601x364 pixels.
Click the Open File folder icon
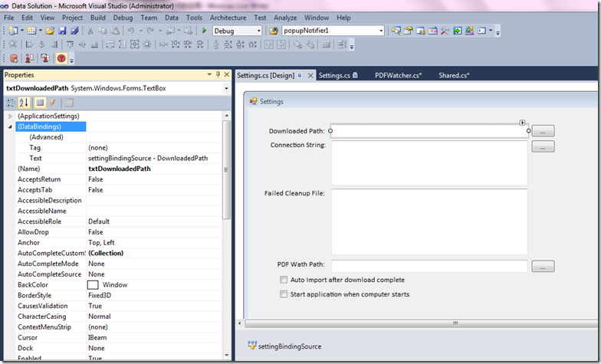coord(50,31)
